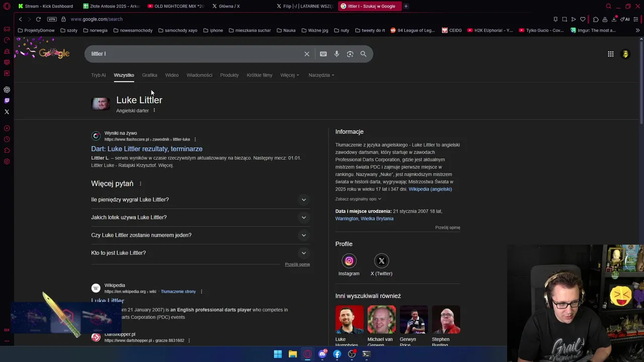The width and height of the screenshot is (644, 362).
Task: Select the Wideo search filter
Action: pyautogui.click(x=172, y=75)
